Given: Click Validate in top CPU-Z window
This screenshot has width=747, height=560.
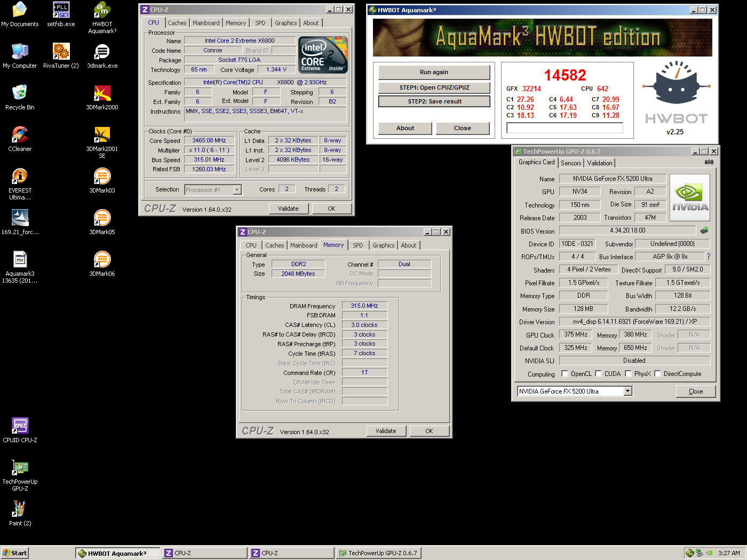Looking at the screenshot, I should 288,209.
